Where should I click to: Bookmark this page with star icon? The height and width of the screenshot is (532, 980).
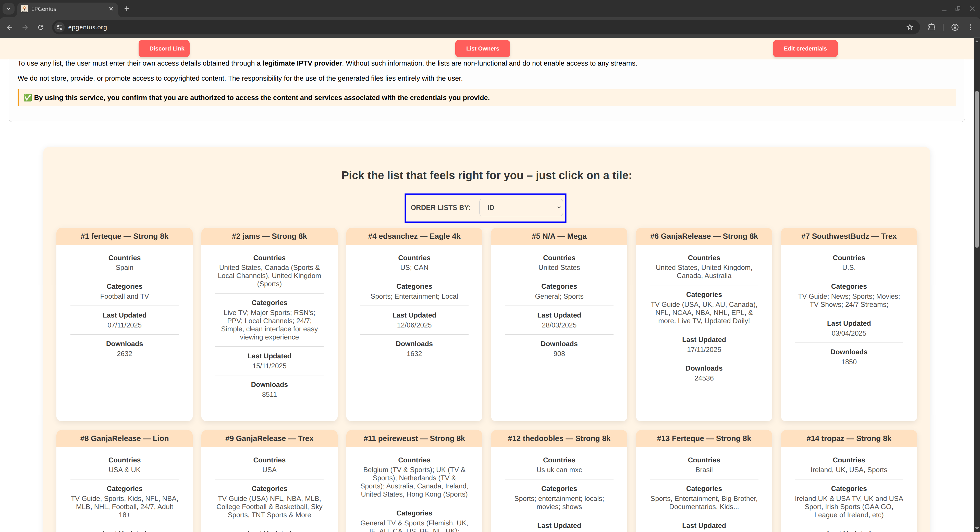coord(910,27)
